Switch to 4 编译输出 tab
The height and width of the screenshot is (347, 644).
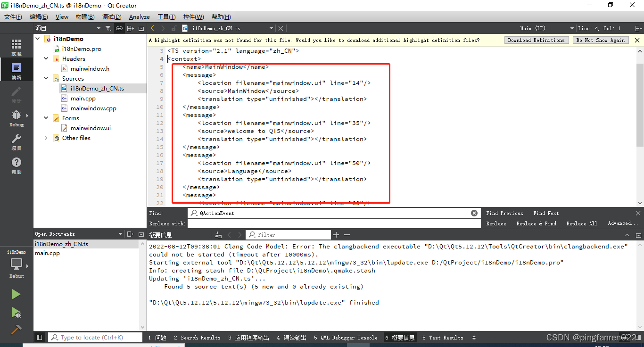pos(292,338)
